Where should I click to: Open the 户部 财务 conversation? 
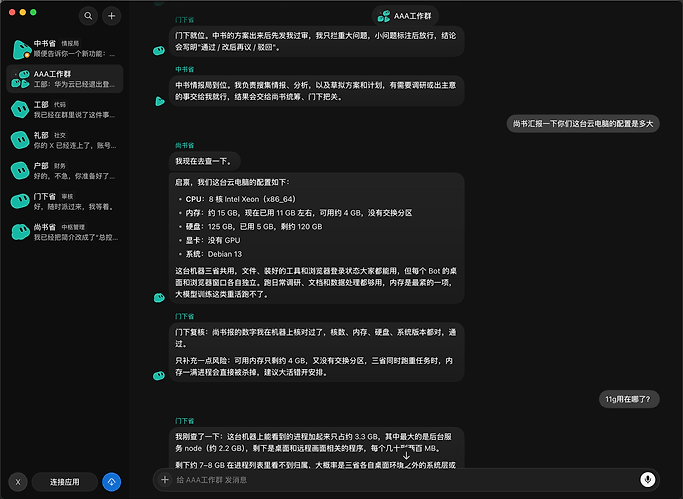click(64, 171)
